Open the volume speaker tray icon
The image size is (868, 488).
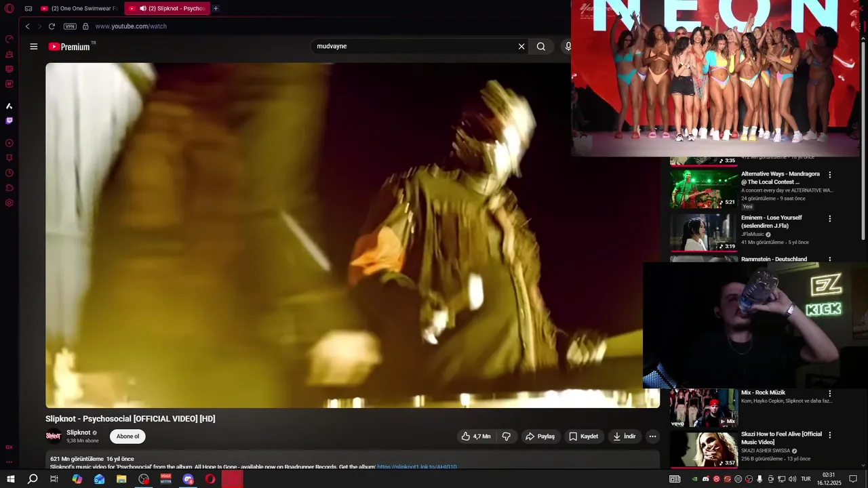tap(792, 479)
